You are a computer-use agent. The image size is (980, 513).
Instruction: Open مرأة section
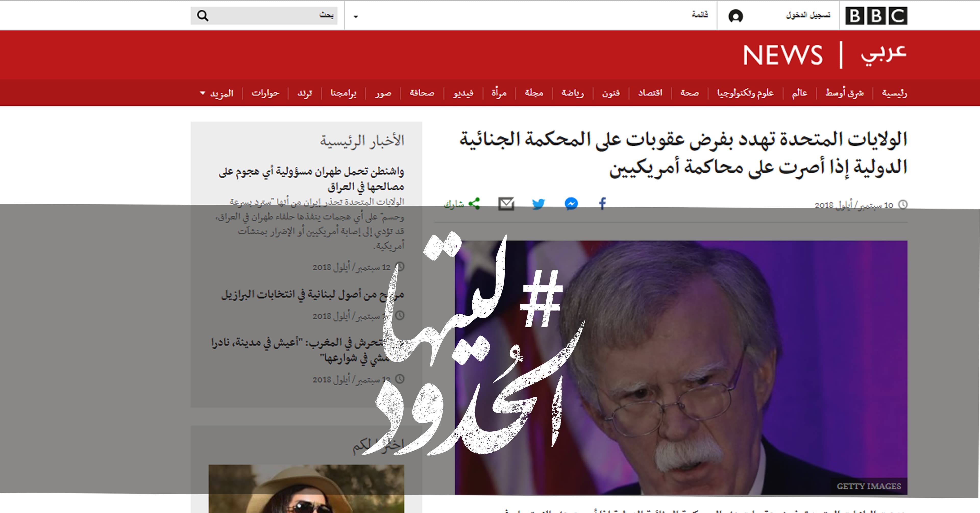pyautogui.click(x=499, y=93)
